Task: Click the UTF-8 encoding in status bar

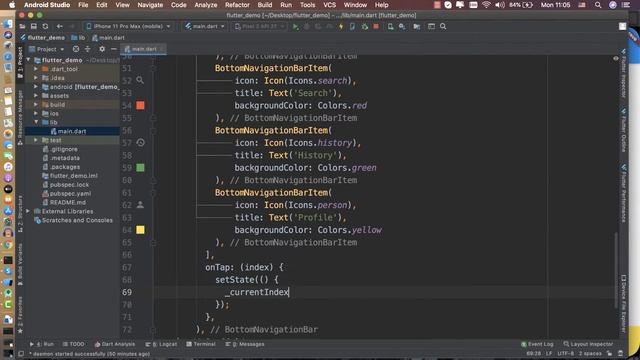Action: tap(565, 353)
